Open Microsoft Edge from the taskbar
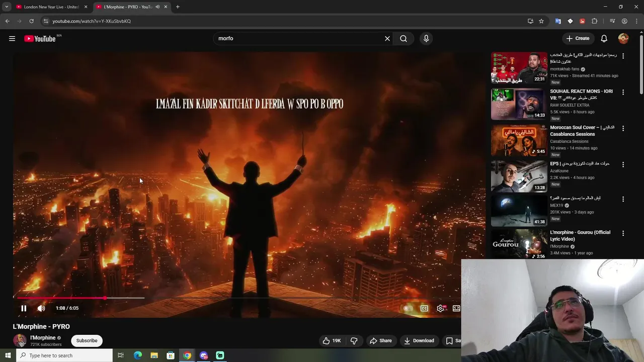The height and width of the screenshot is (362, 644). click(x=138, y=355)
